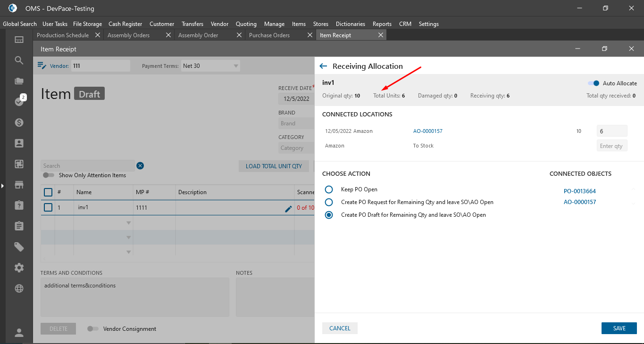
Task: Click the dollar sign sidebar icon
Action: click(19, 123)
